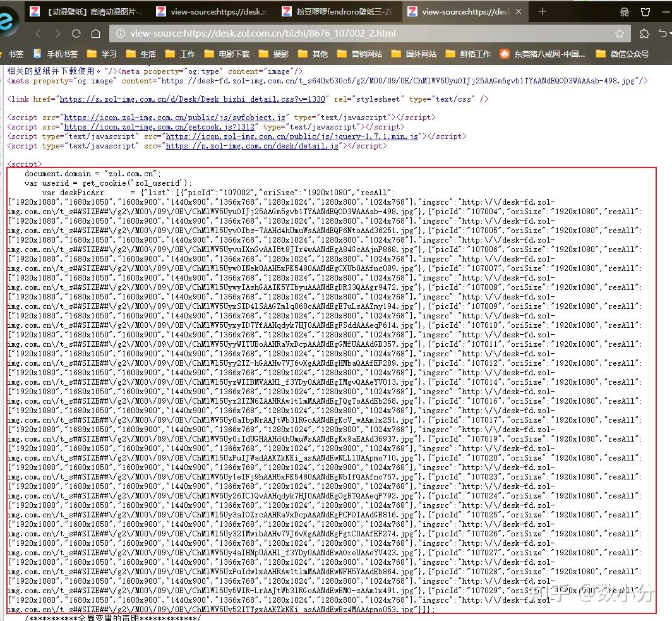This screenshot has width=672, height=621.
Task: Open incognito browsing mode icon
Action: (x=624, y=11)
